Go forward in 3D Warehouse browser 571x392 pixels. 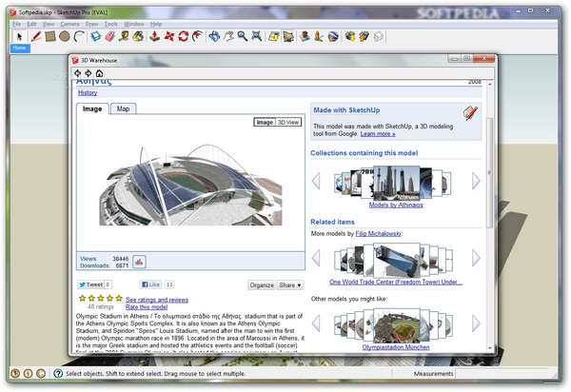89,73
